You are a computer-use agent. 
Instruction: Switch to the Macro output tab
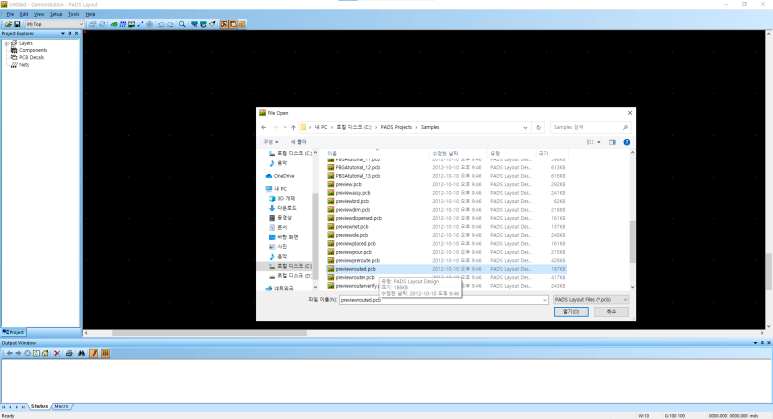(61, 406)
